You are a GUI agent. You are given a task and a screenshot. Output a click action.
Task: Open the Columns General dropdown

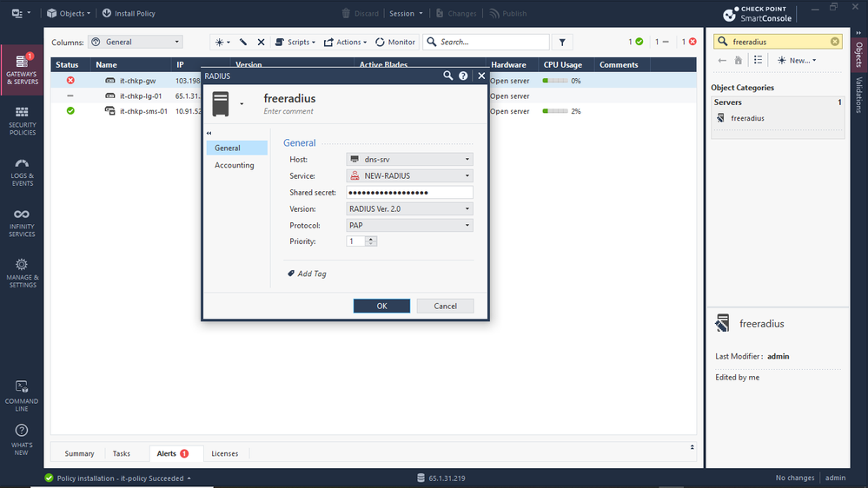pos(136,42)
